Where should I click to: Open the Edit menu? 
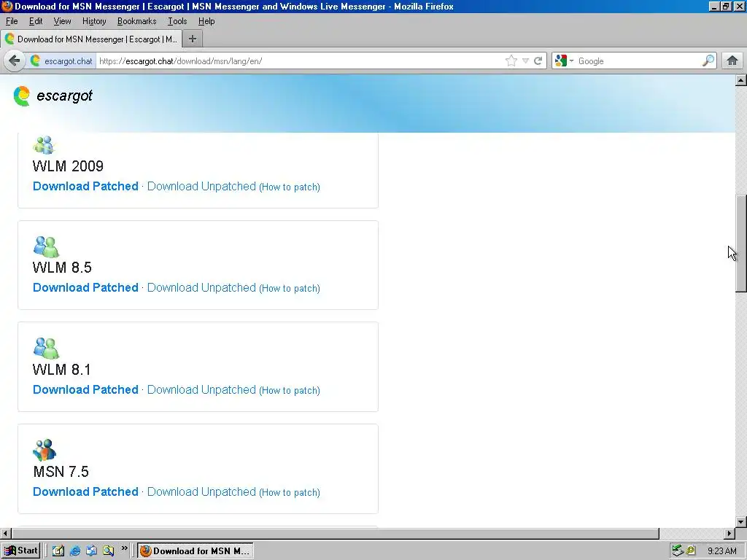tap(36, 21)
